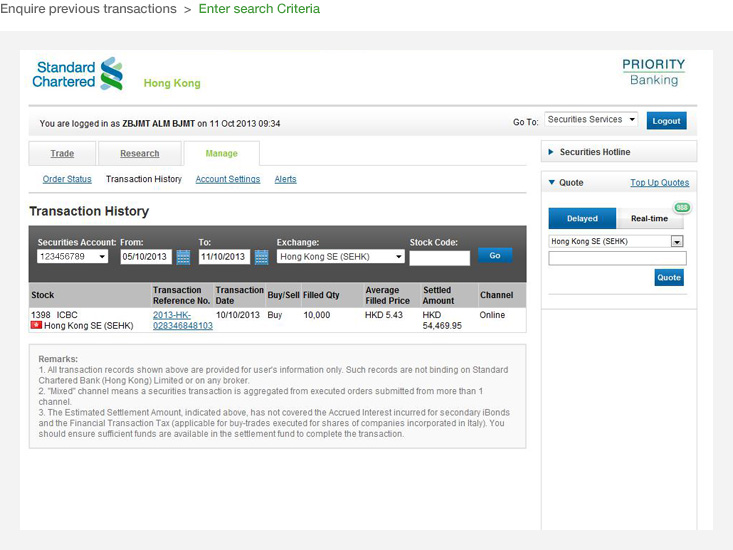Screen dimensions: 733x550
Task: Click the Hong Kong flag icon beside SEHK
Action: [36, 325]
